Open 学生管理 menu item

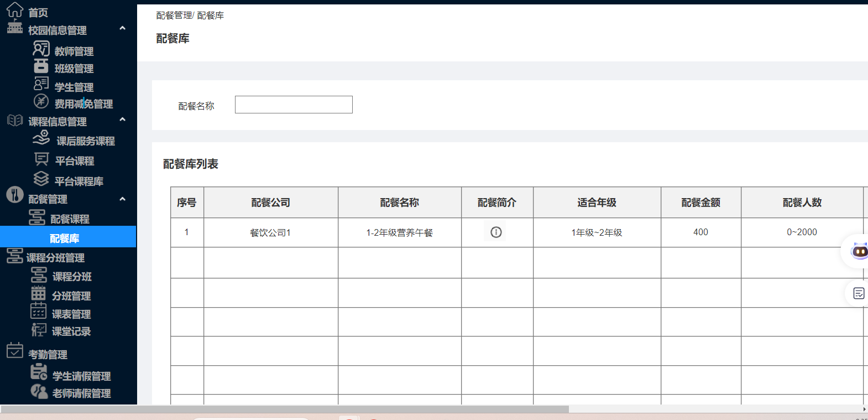click(74, 87)
